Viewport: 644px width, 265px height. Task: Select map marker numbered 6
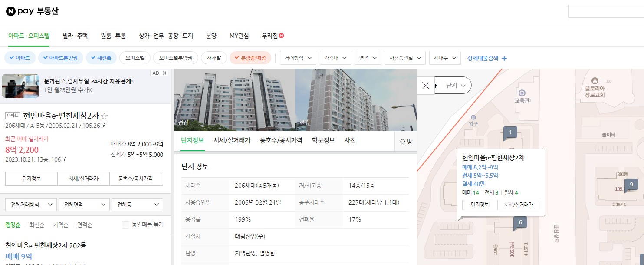[520, 223]
